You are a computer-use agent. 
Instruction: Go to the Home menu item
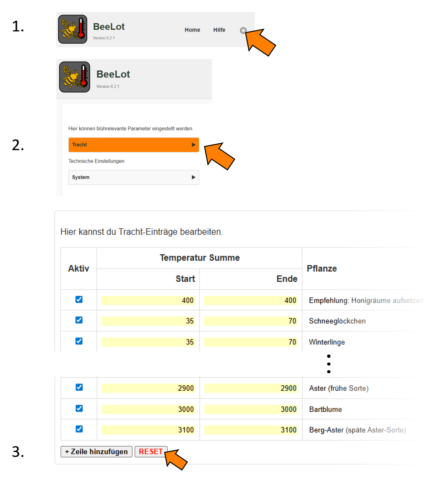(x=192, y=30)
